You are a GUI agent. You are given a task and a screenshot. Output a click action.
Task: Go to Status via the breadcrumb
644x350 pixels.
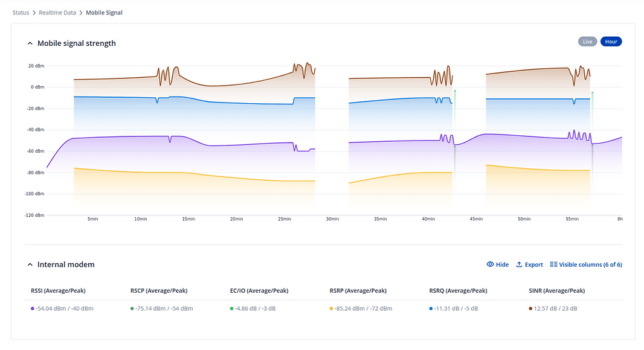click(x=21, y=12)
